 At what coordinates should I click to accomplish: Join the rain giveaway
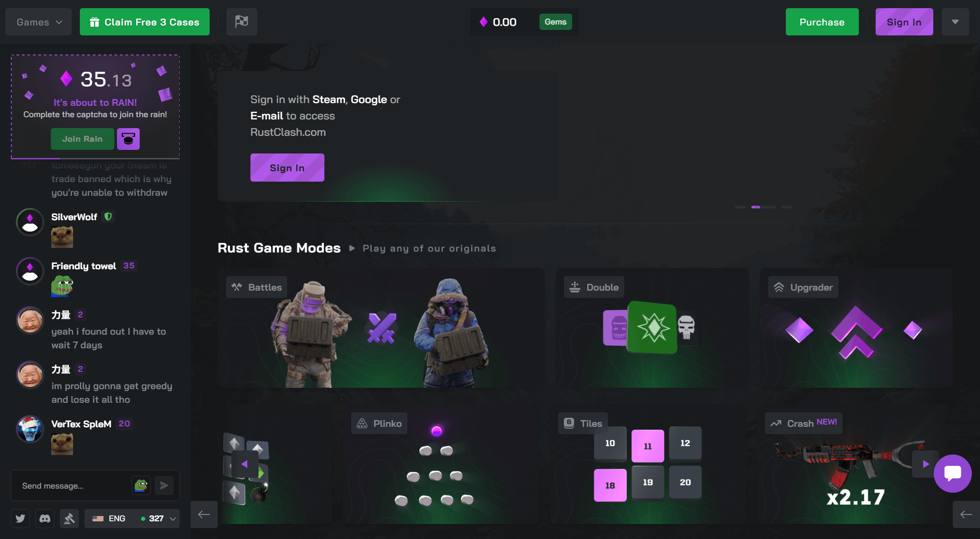(x=82, y=139)
